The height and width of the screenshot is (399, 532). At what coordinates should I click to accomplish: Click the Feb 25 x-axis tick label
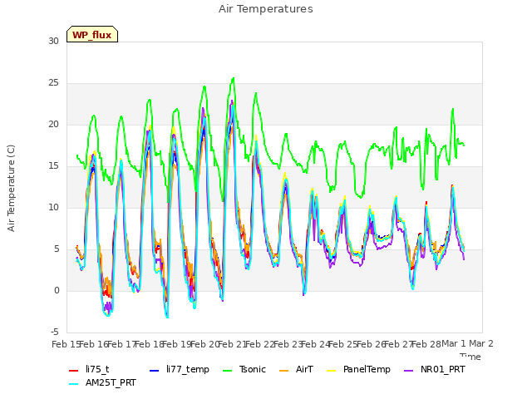(342, 344)
